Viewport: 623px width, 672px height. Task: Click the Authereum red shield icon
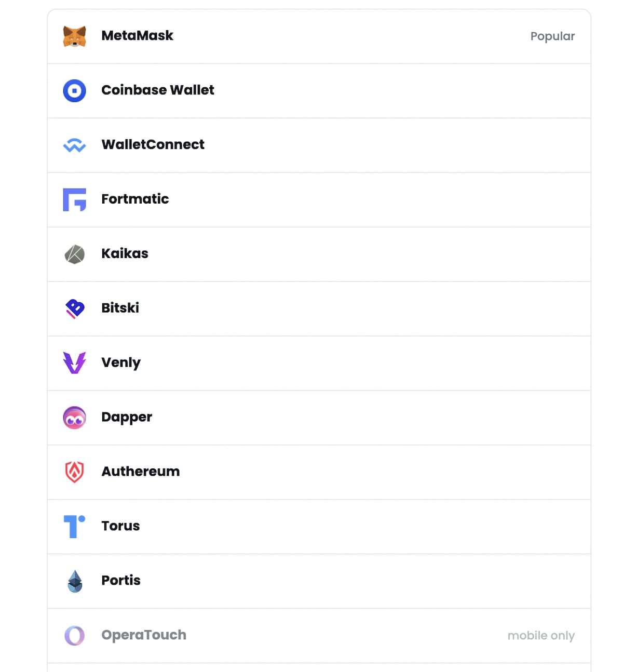pyautogui.click(x=74, y=472)
